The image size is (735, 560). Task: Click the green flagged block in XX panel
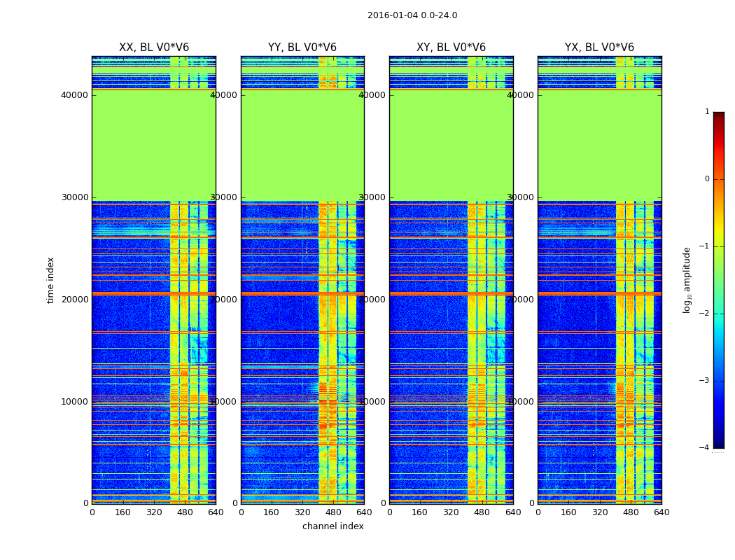pyautogui.click(x=153, y=146)
